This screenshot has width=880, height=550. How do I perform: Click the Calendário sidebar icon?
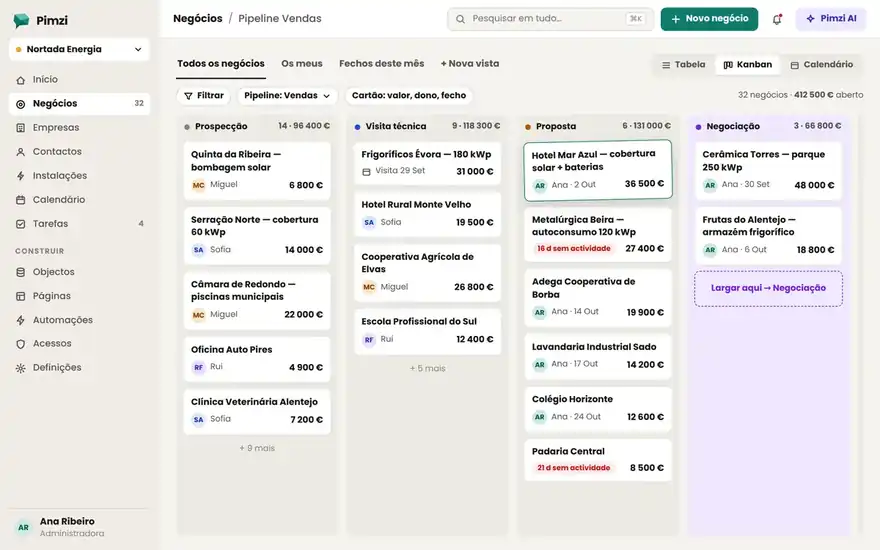pos(21,200)
